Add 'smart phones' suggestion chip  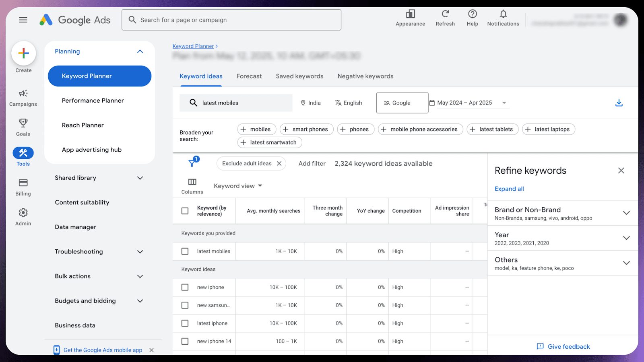tap(307, 129)
